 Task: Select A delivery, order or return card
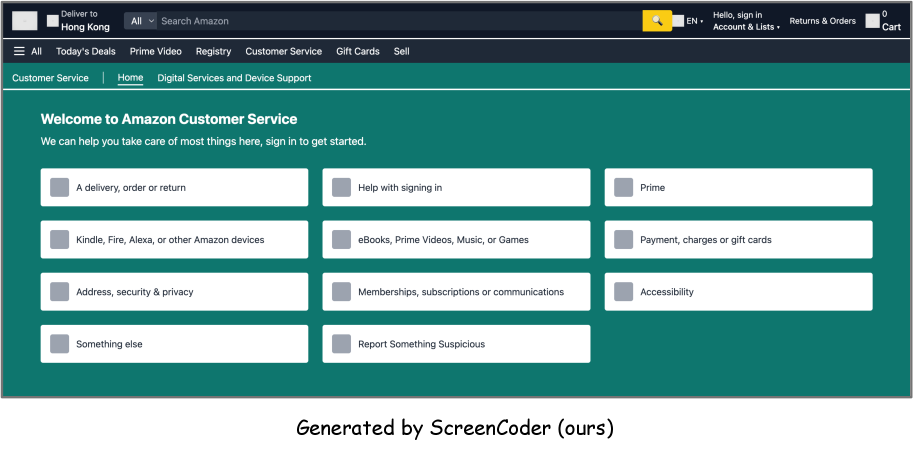(x=174, y=188)
